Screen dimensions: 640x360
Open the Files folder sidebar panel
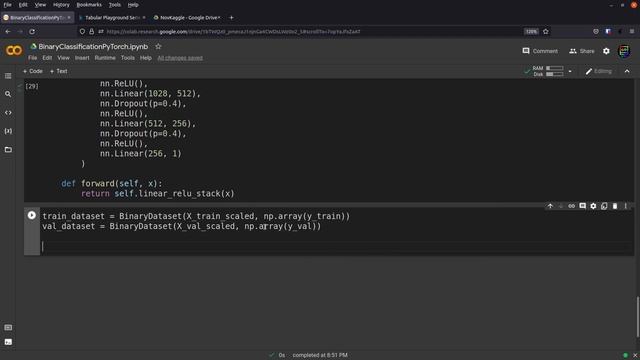click(8, 149)
